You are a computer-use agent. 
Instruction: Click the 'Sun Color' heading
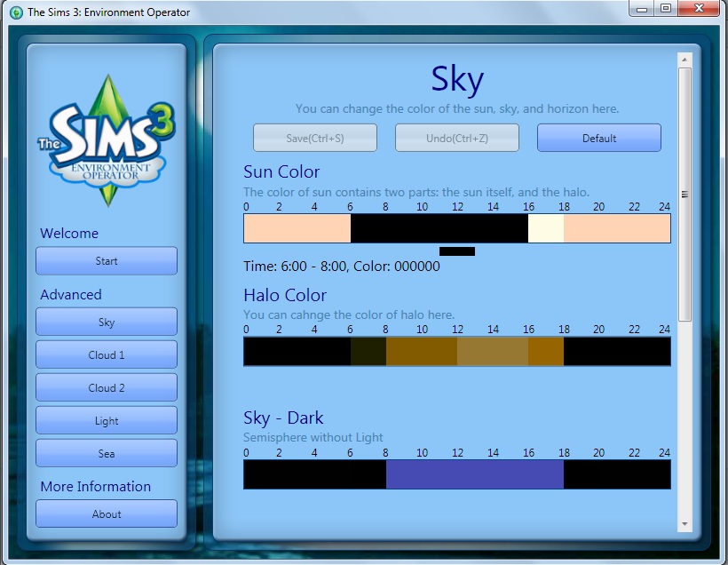point(281,172)
